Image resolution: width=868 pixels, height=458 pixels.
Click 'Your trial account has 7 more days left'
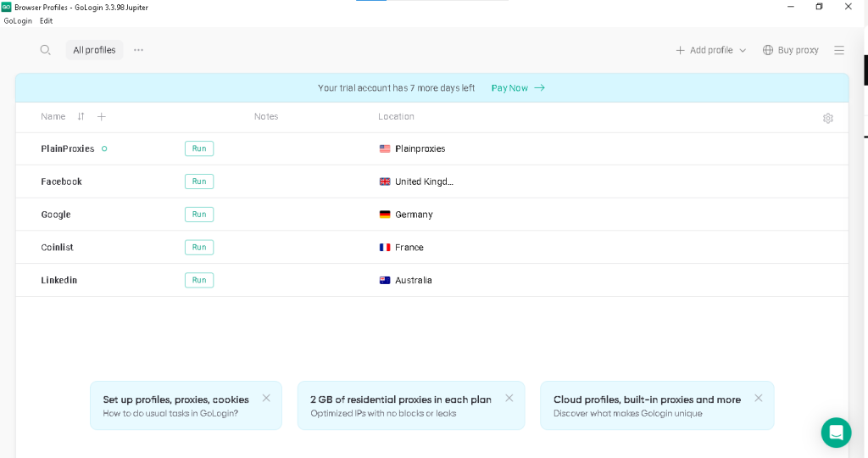[x=397, y=87]
